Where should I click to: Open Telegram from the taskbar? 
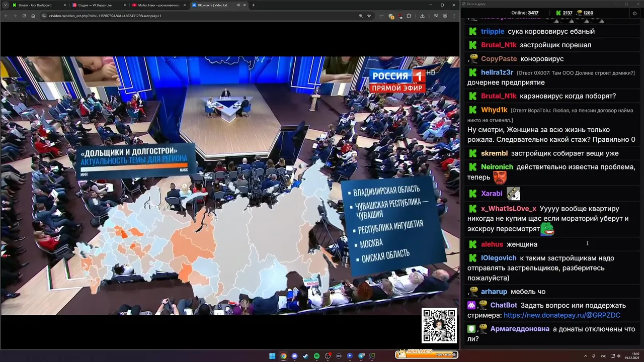point(361,356)
